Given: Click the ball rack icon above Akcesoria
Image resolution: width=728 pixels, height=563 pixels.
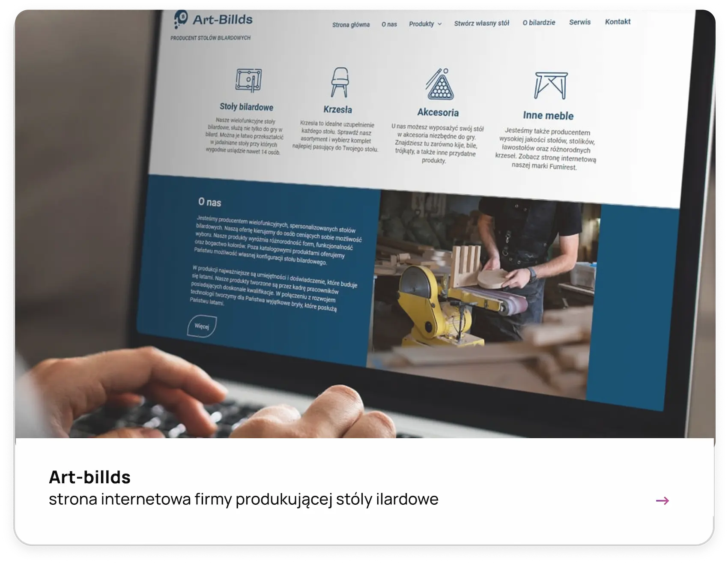Looking at the screenshot, I should [x=439, y=84].
